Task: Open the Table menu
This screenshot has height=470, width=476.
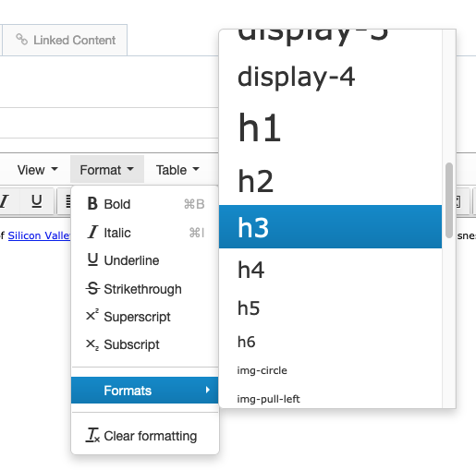Action: 177,170
